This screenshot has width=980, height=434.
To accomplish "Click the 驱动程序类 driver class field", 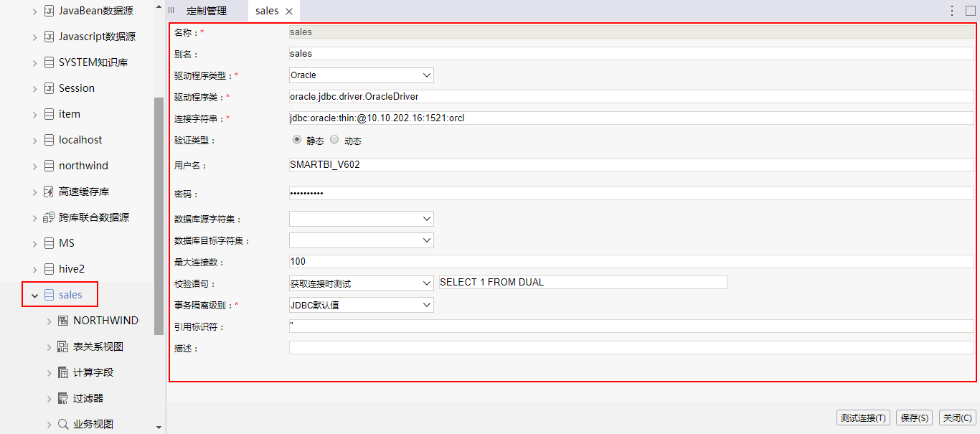I will pos(631,96).
